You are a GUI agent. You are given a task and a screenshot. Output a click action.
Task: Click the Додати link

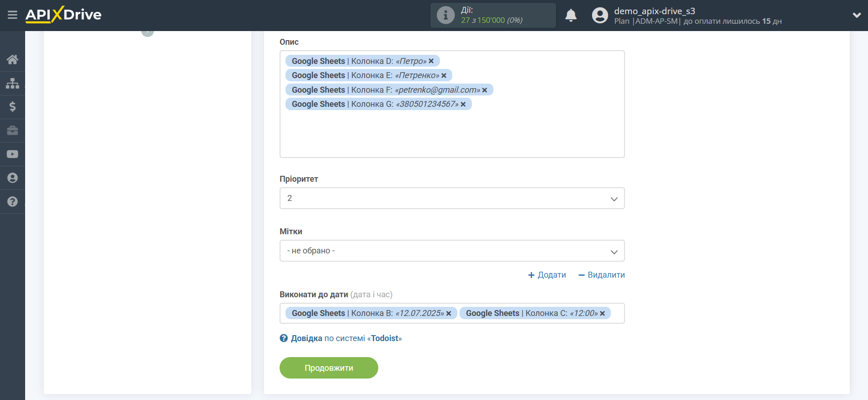pos(547,275)
